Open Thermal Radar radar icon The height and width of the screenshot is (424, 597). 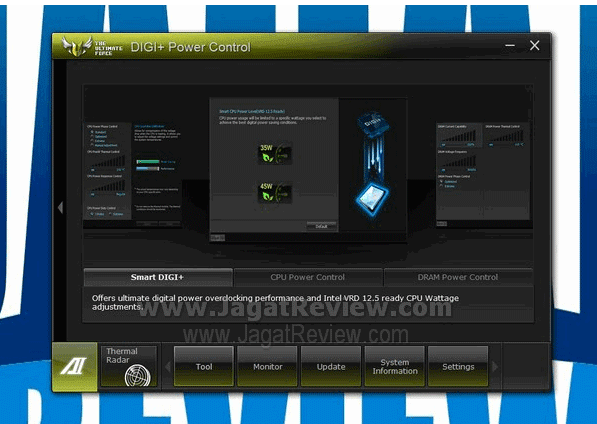[137, 375]
